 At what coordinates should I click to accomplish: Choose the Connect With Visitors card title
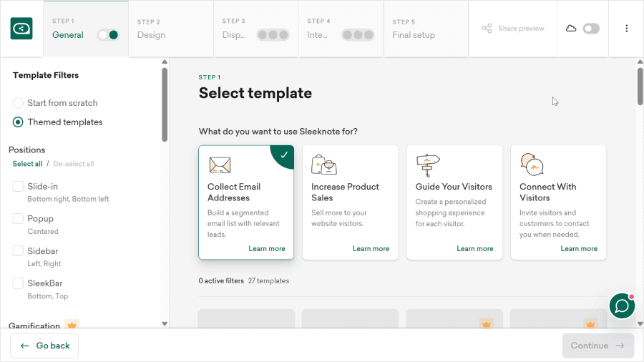[x=547, y=192]
